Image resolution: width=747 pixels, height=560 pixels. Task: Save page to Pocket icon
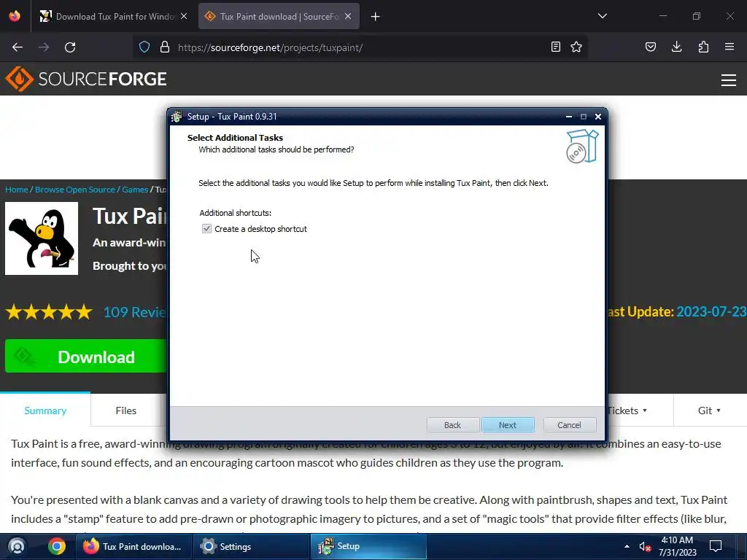pos(651,47)
